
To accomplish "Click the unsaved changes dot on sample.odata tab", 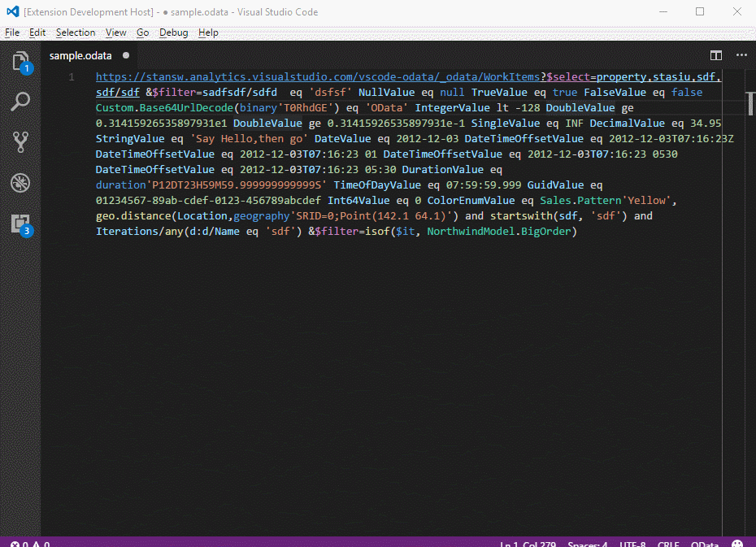I will coord(126,55).
